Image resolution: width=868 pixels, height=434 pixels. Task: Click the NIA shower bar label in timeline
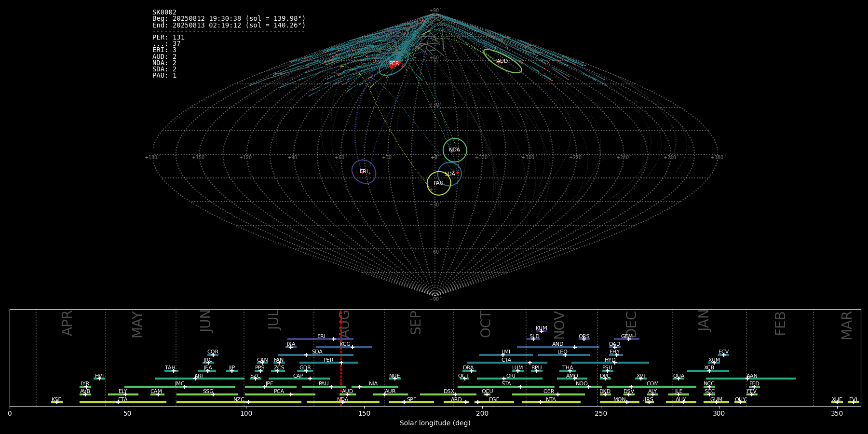click(373, 384)
